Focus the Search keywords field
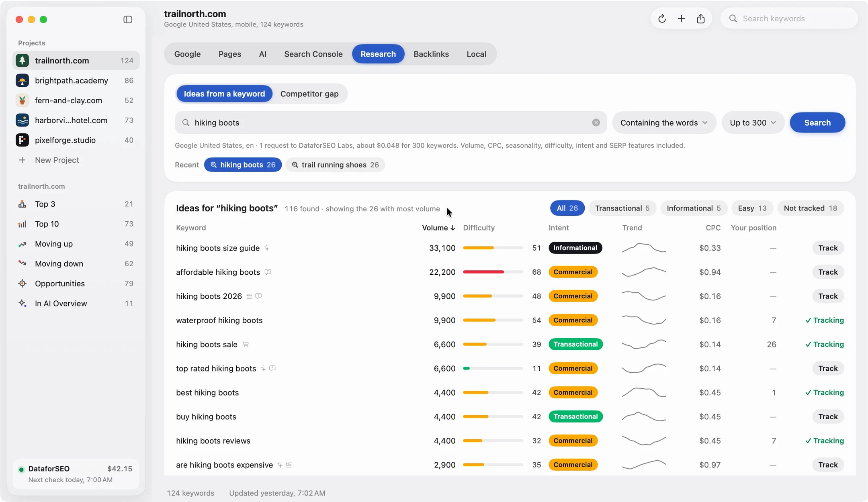Viewport: 868px width, 502px height. click(789, 18)
